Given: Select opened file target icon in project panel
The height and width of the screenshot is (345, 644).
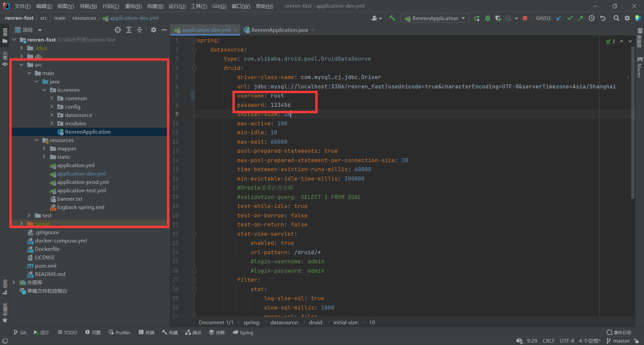Looking at the screenshot, I should point(118,30).
